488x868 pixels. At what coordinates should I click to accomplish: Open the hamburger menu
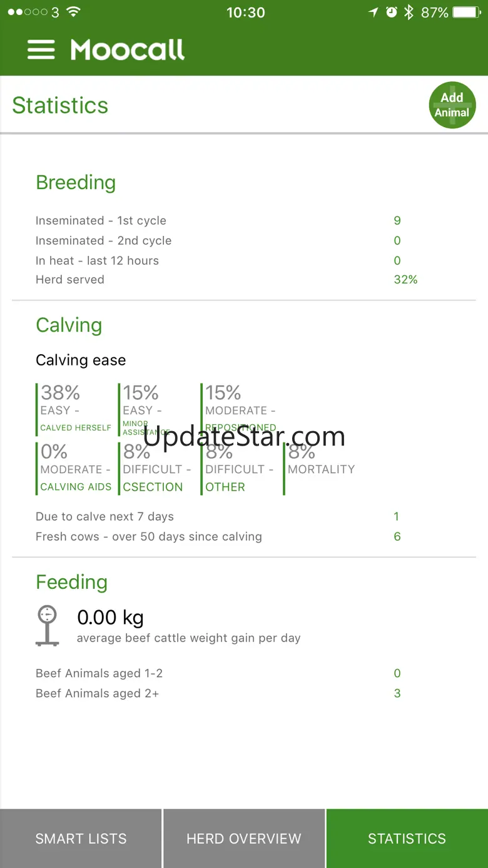41,50
